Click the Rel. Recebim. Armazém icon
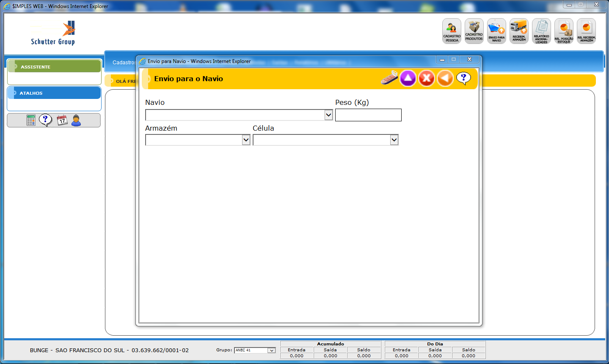Image resolution: width=609 pixels, height=364 pixels. (586, 31)
